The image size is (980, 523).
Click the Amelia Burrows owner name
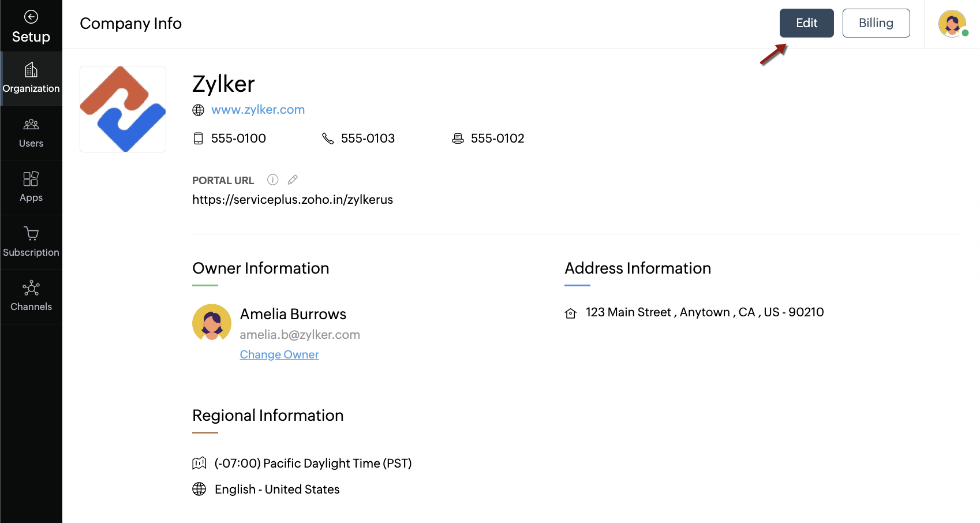tap(293, 314)
